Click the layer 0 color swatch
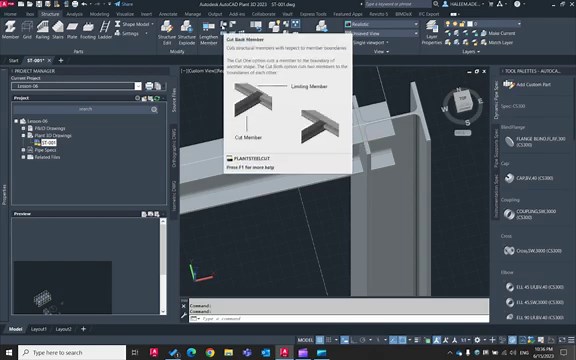The height and width of the screenshot is (360, 576). [469, 24]
